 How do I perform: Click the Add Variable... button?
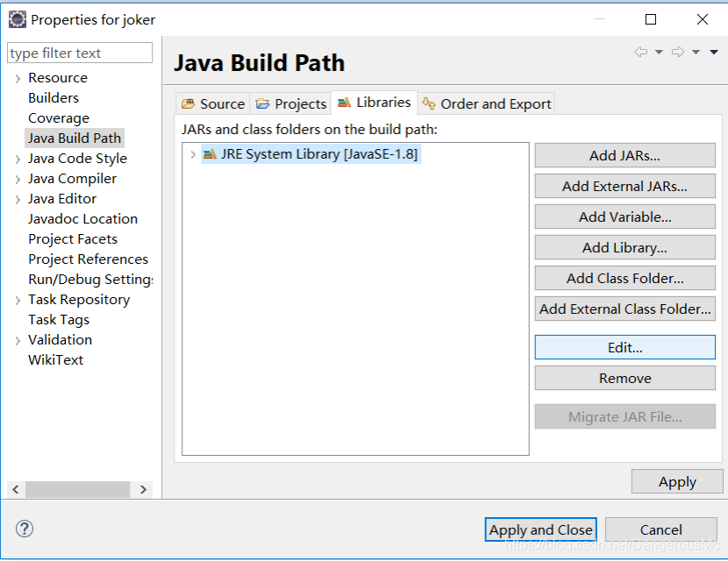click(x=625, y=217)
